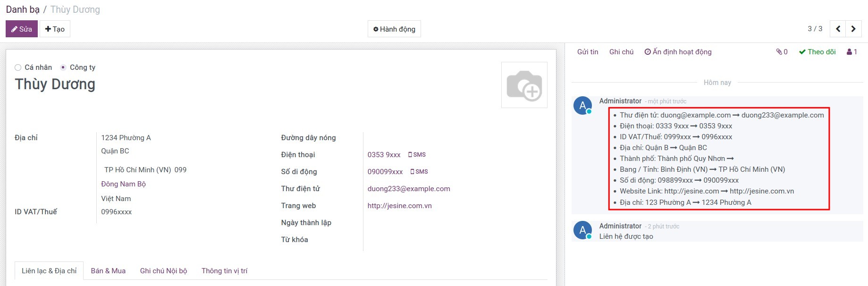Toggle the Theo dõi follow button
This screenshot has height=286, width=868.
coord(817,52)
